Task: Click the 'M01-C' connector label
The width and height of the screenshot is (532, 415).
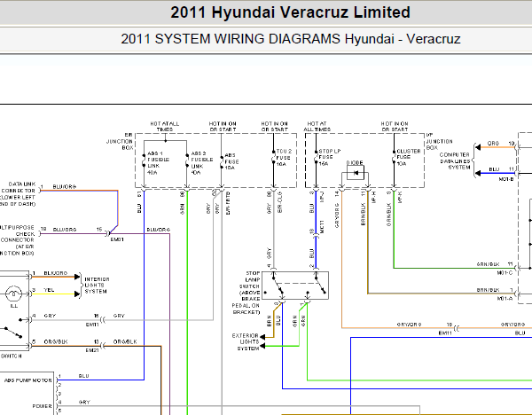Action: click(x=505, y=272)
